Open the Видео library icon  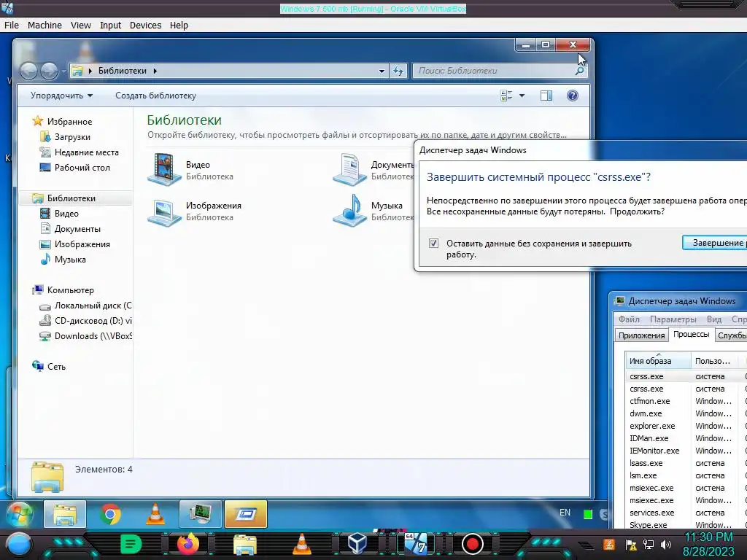tap(164, 169)
